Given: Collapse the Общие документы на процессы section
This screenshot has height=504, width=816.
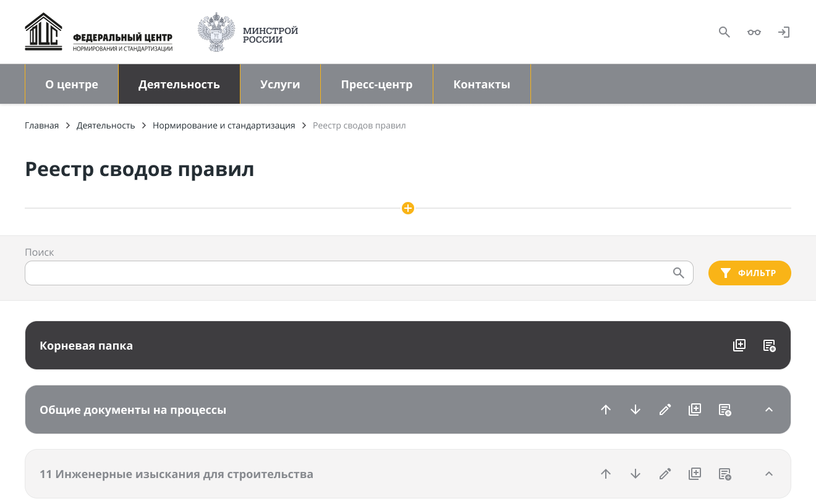Looking at the screenshot, I should pyautogui.click(x=769, y=409).
